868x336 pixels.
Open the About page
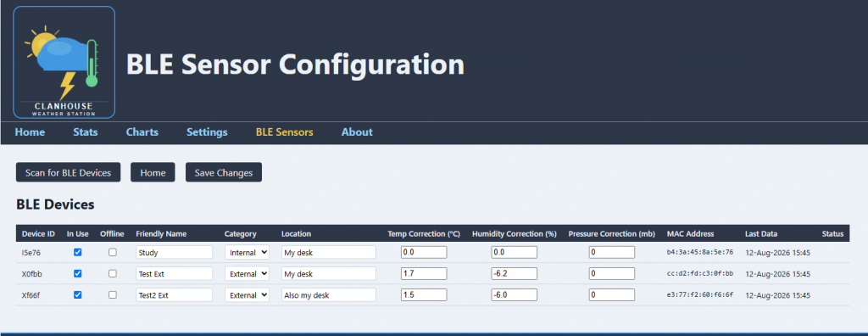tap(357, 132)
